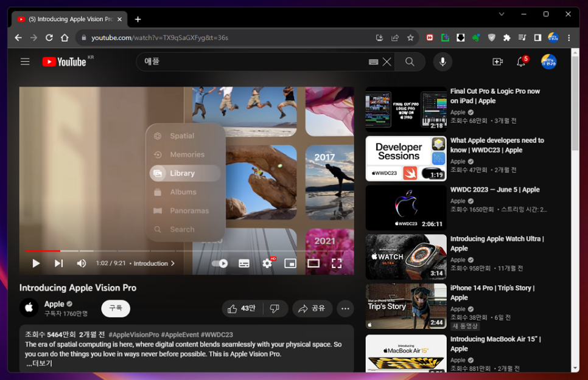This screenshot has height=380, width=588.
Task: Click the 공유 share button
Action: point(312,308)
